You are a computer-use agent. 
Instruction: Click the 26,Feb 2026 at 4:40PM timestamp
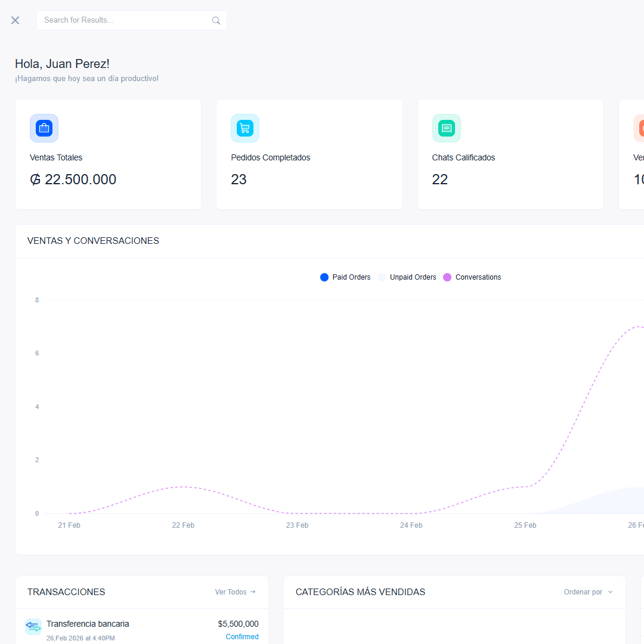click(80, 638)
